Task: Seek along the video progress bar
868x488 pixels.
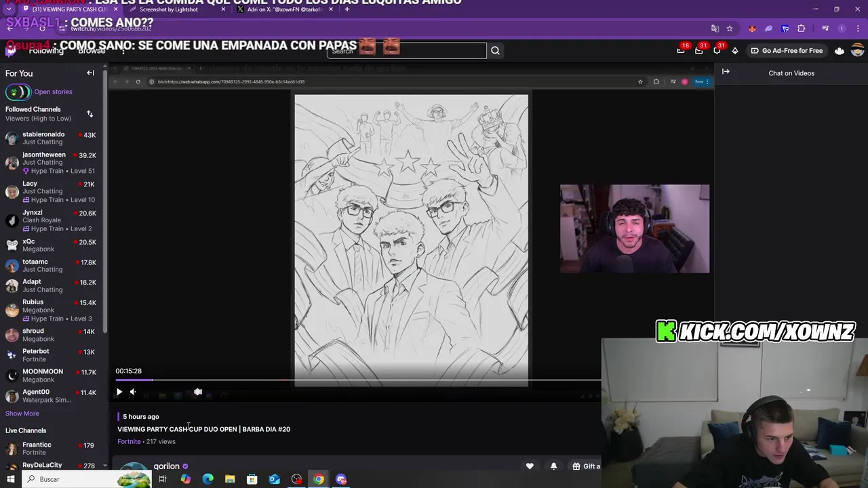Action: [x=358, y=380]
